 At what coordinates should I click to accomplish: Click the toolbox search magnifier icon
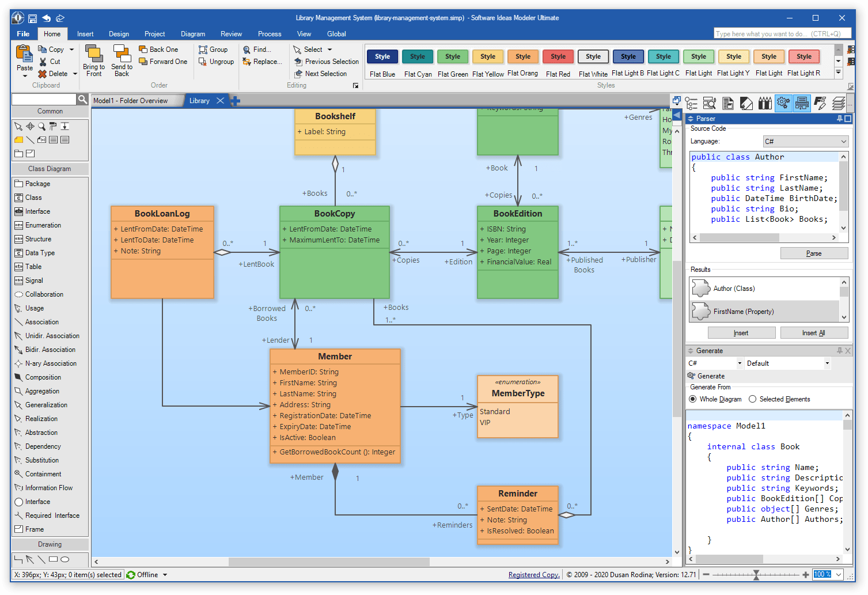(82, 100)
